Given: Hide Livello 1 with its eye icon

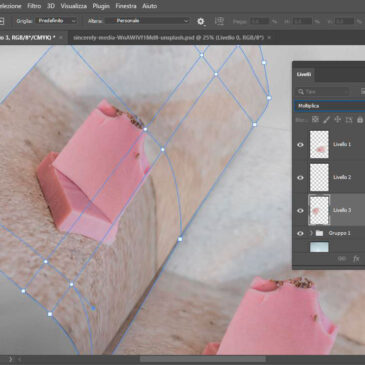Looking at the screenshot, I should (x=300, y=145).
